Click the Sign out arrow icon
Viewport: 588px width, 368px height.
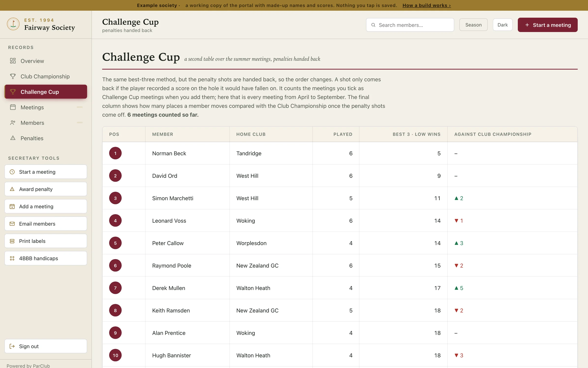pos(12,346)
